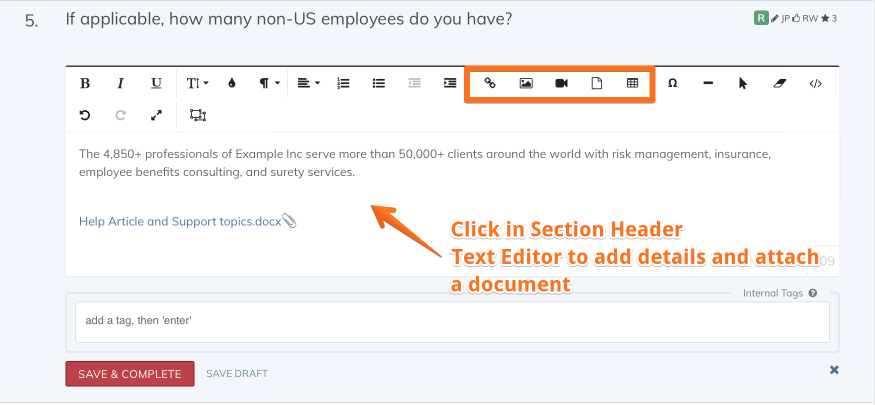This screenshot has height=405, width=875.
Task: Click the Save Draft link
Action: (x=237, y=374)
